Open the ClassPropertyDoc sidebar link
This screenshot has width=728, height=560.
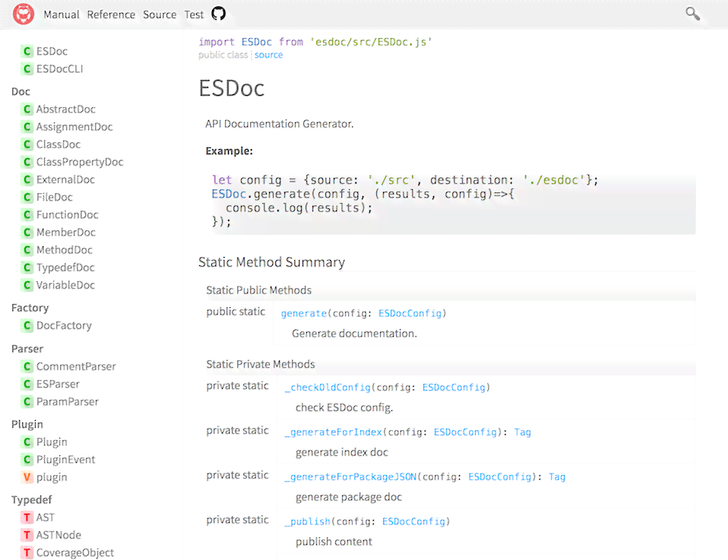pyautogui.click(x=80, y=162)
